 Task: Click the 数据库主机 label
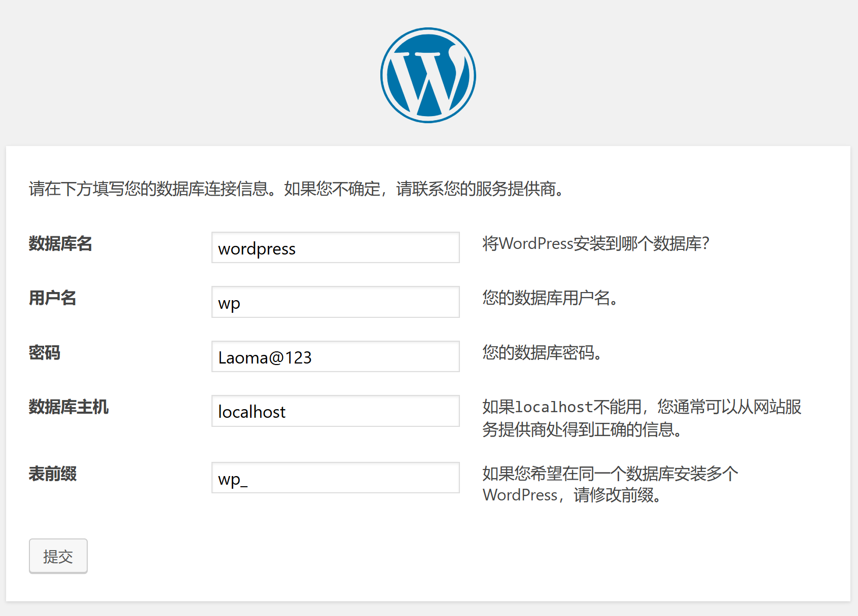(x=68, y=407)
